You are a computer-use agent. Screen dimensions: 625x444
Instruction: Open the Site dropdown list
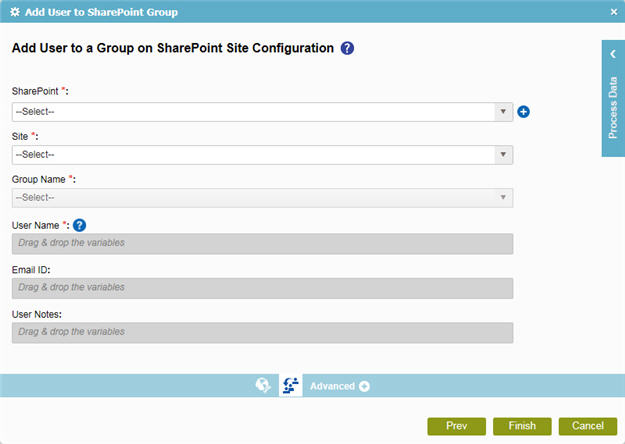tap(262, 155)
